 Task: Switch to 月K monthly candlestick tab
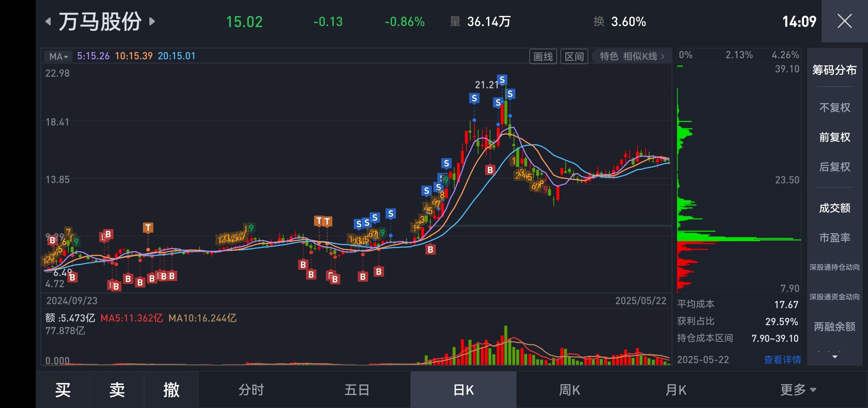(675, 390)
